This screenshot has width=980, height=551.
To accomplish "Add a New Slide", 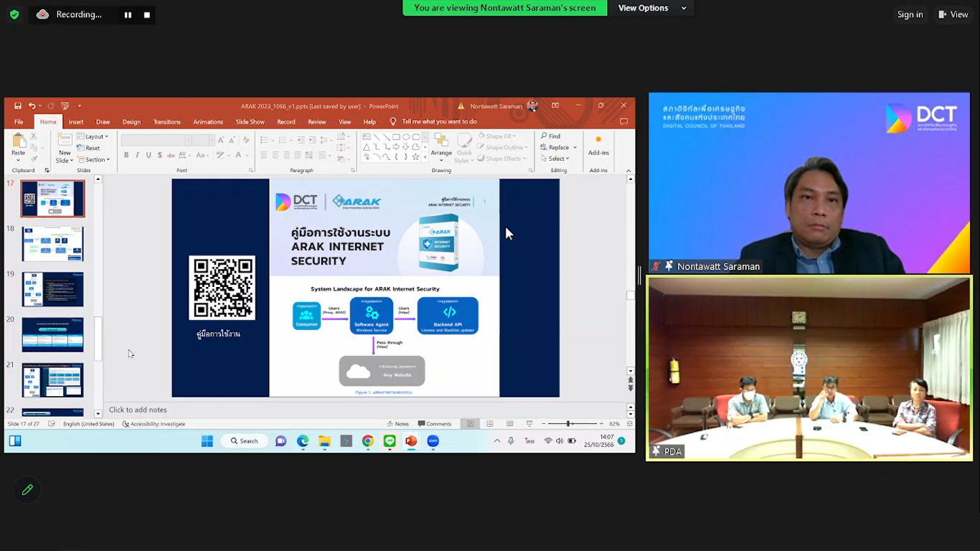I will click(65, 148).
